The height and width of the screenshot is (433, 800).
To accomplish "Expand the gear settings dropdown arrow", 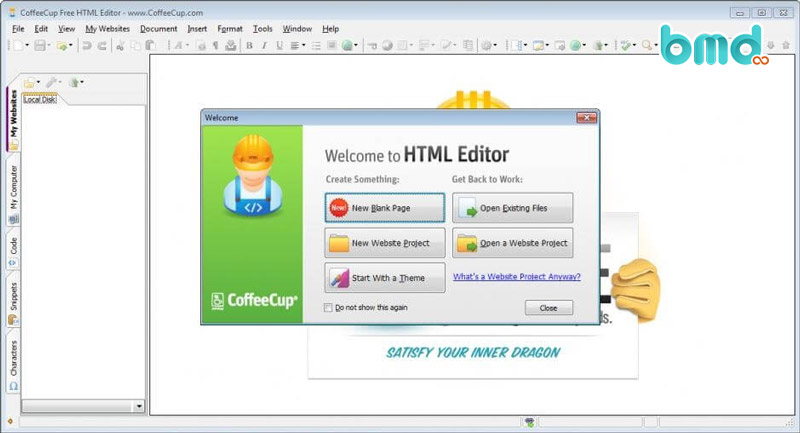I will (495, 45).
